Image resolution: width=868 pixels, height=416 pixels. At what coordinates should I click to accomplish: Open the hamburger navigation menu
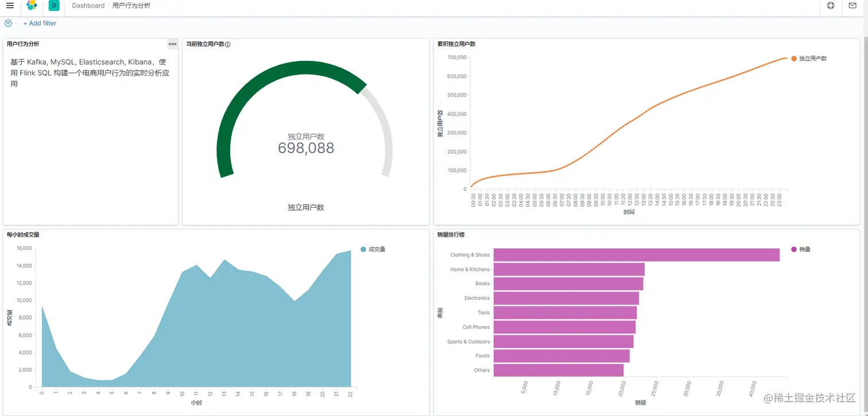(x=10, y=6)
